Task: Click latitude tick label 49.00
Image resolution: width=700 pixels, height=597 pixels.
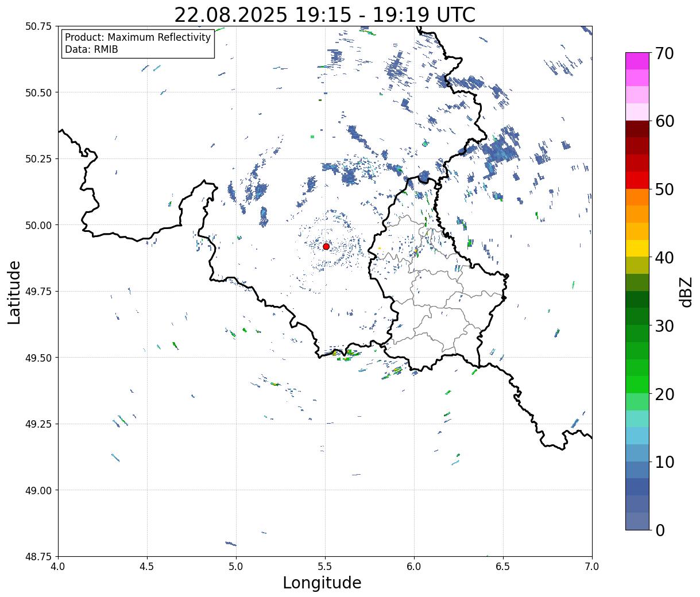Action: click(38, 490)
